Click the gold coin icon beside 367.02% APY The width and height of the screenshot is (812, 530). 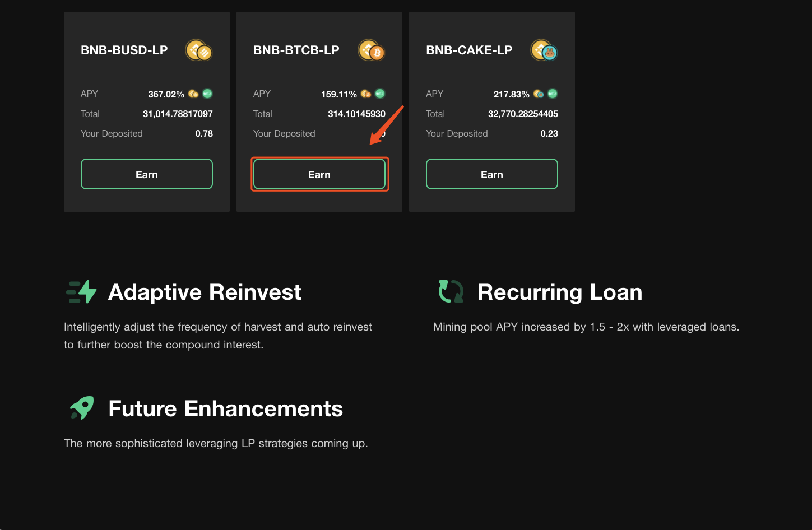click(x=193, y=94)
